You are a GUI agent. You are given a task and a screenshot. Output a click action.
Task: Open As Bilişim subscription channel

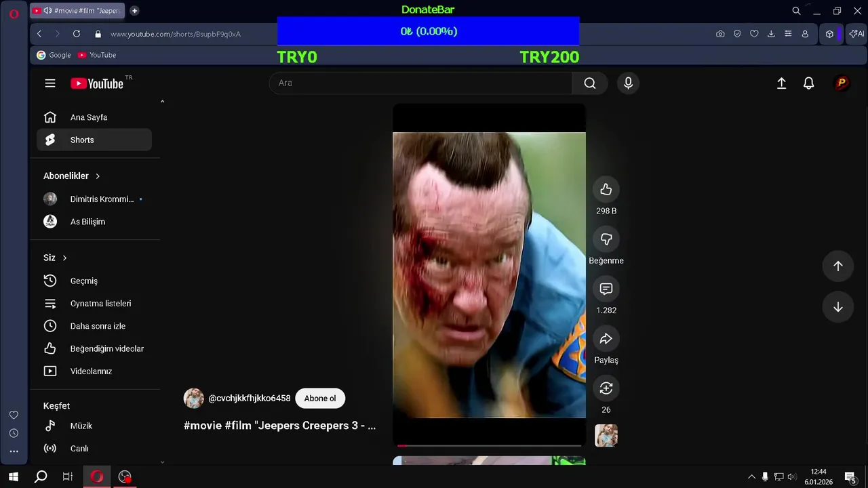(x=94, y=222)
